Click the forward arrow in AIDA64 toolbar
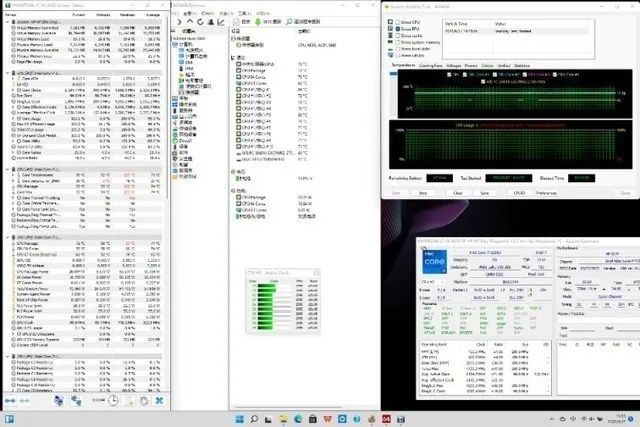Image resolution: width=640 pixels, height=427 pixels. [179, 22]
